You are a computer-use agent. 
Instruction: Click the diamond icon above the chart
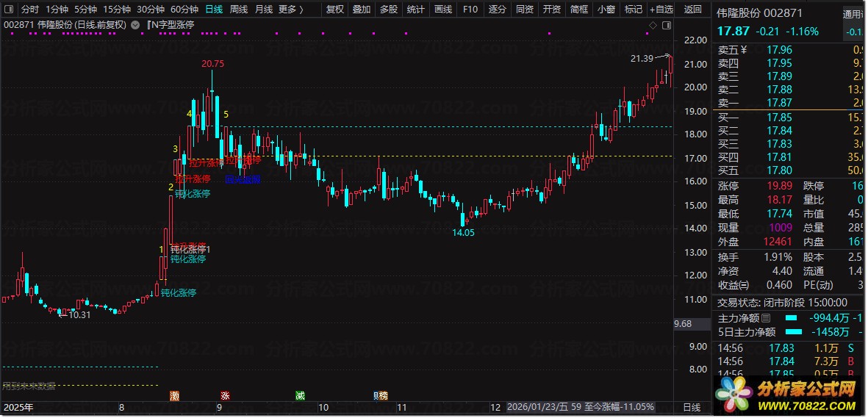pyautogui.click(x=653, y=25)
